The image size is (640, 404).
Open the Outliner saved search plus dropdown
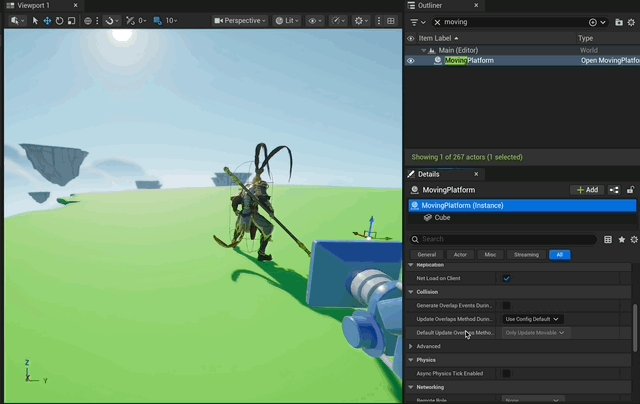[597, 22]
